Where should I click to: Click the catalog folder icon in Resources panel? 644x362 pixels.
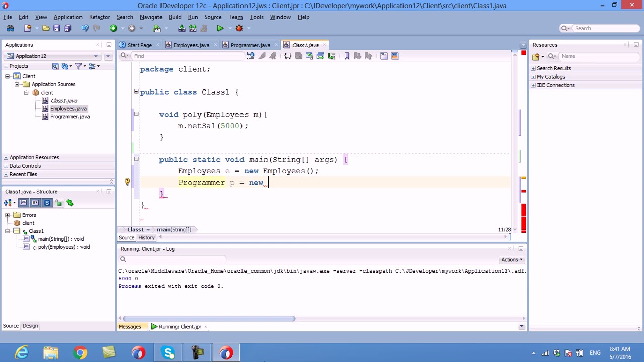point(536,56)
